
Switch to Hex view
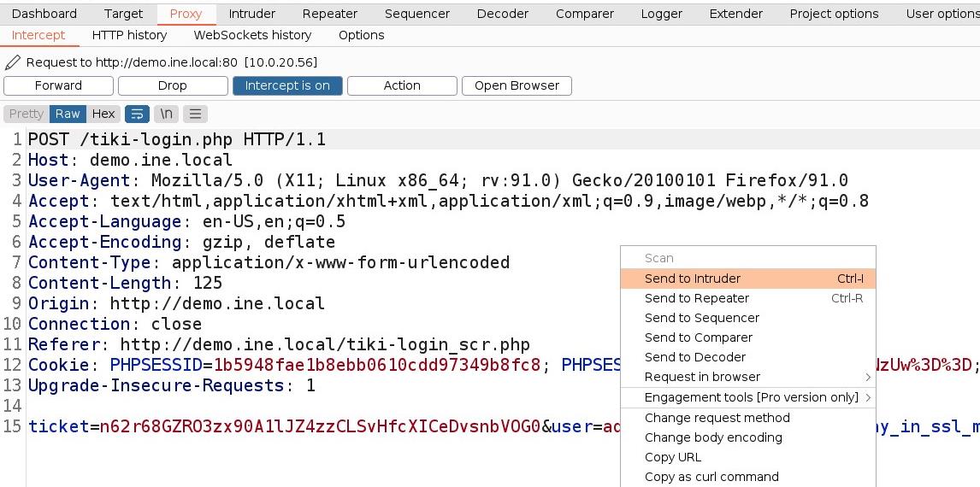pyautogui.click(x=103, y=114)
